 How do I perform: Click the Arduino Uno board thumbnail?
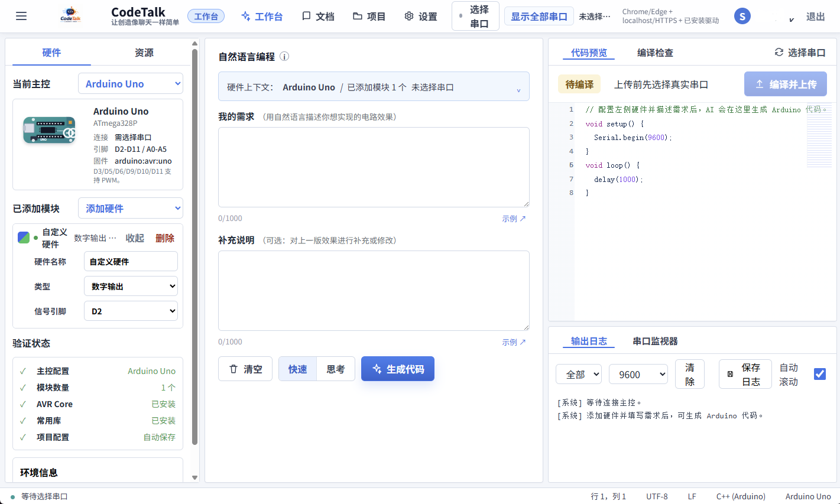[x=50, y=131]
